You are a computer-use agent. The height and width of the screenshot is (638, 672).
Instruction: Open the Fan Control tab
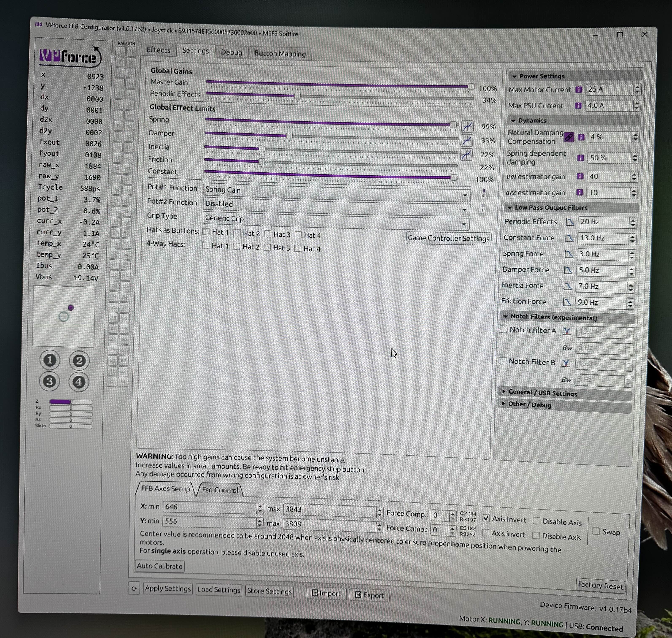pos(220,490)
